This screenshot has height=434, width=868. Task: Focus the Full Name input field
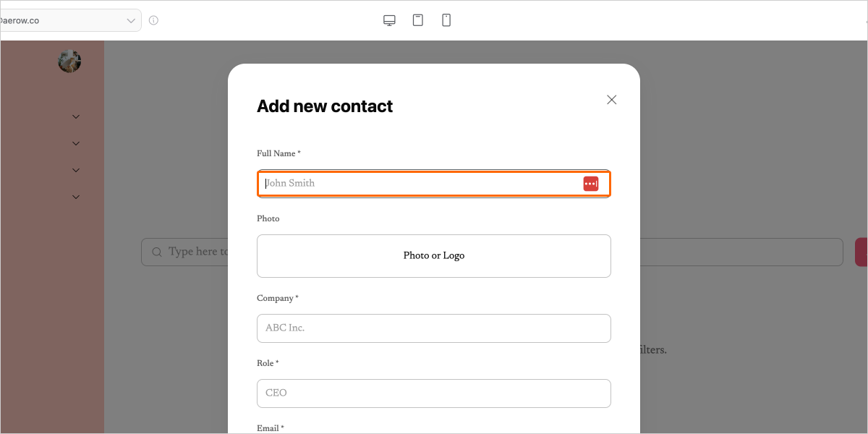coord(420,184)
